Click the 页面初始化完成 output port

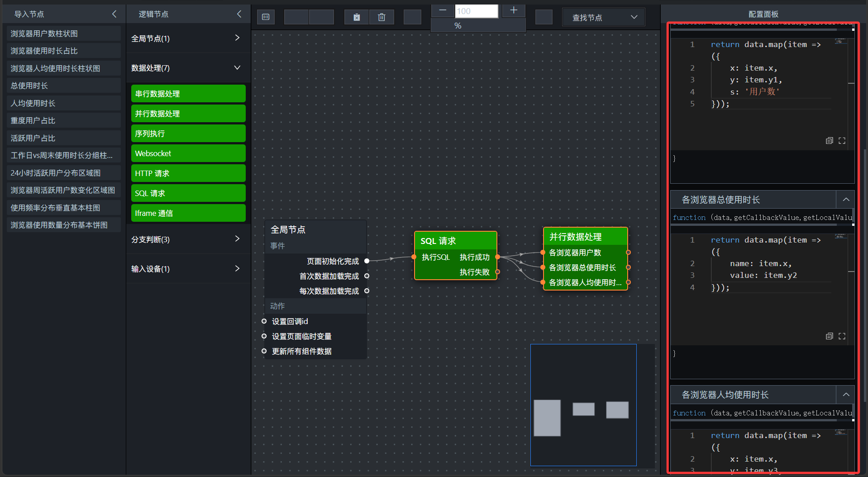367,261
